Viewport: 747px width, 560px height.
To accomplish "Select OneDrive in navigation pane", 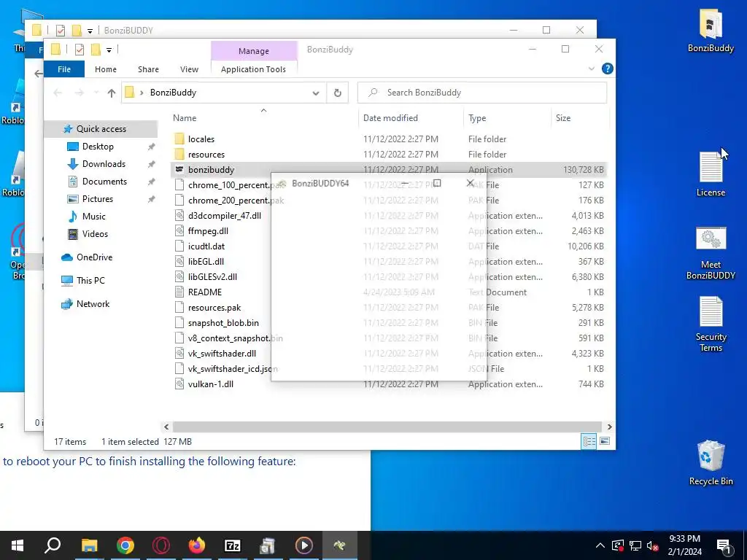I will (94, 257).
